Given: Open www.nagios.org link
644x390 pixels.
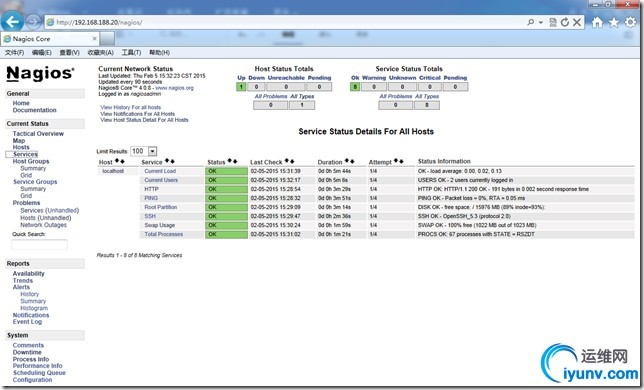Looking at the screenshot, I should (174, 88).
